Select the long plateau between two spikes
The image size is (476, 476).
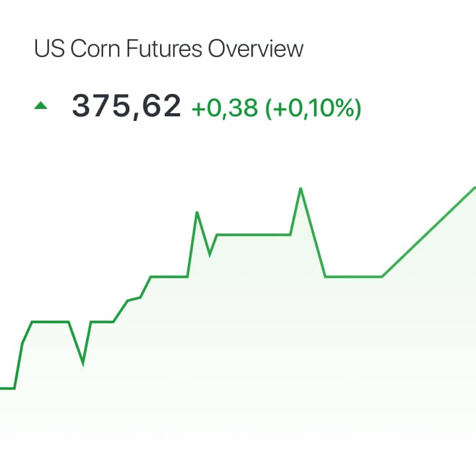[x=253, y=235]
